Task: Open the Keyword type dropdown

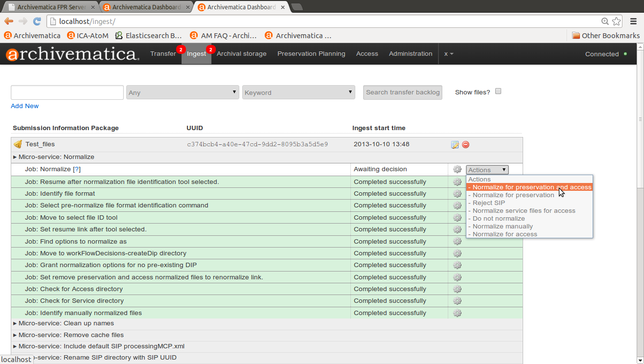Action: [299, 92]
